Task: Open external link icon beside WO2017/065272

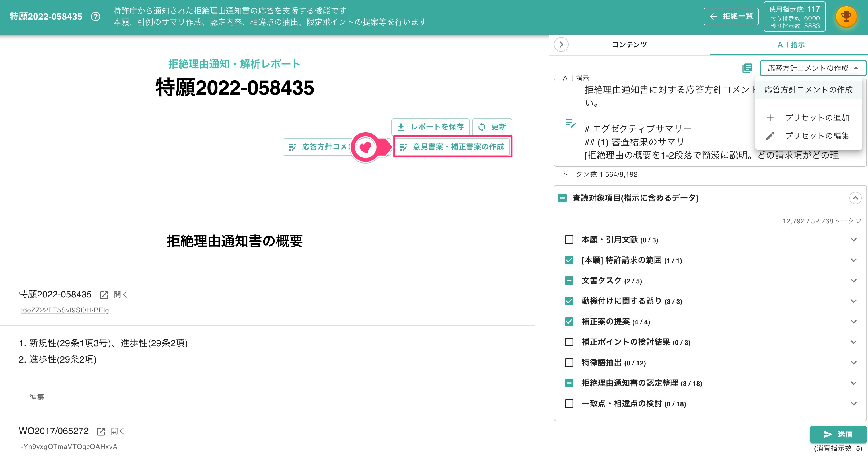Action: (x=101, y=431)
